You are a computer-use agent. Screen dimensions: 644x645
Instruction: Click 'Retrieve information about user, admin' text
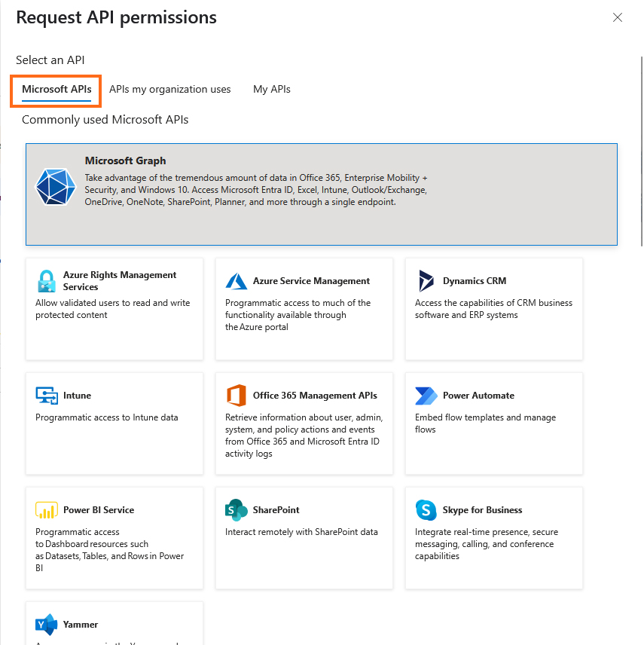304,417
